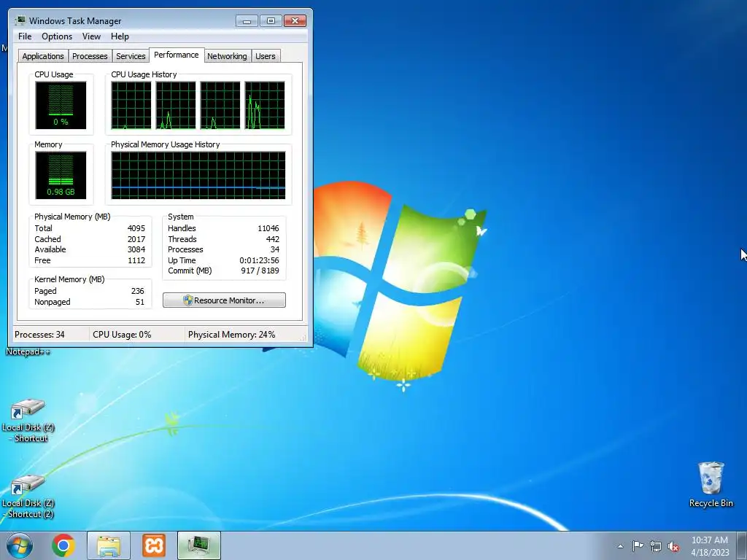
Task: Select the Recycle Bin desktop icon
Action: coord(711,484)
